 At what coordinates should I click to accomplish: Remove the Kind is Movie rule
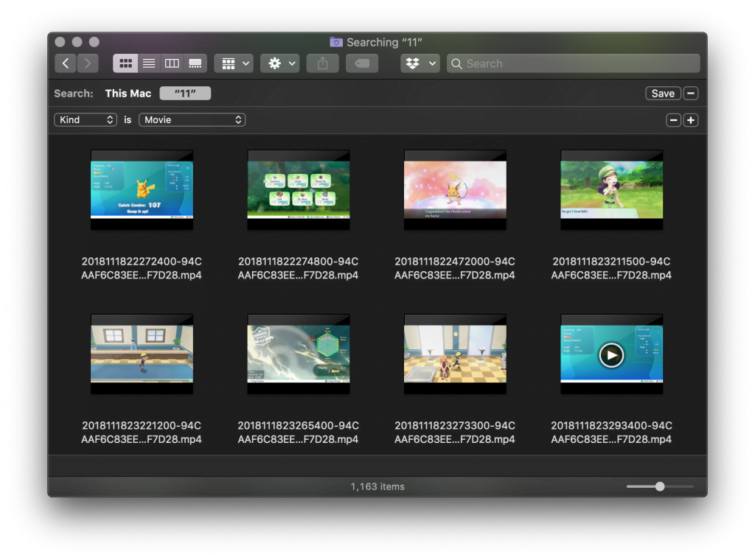click(673, 120)
